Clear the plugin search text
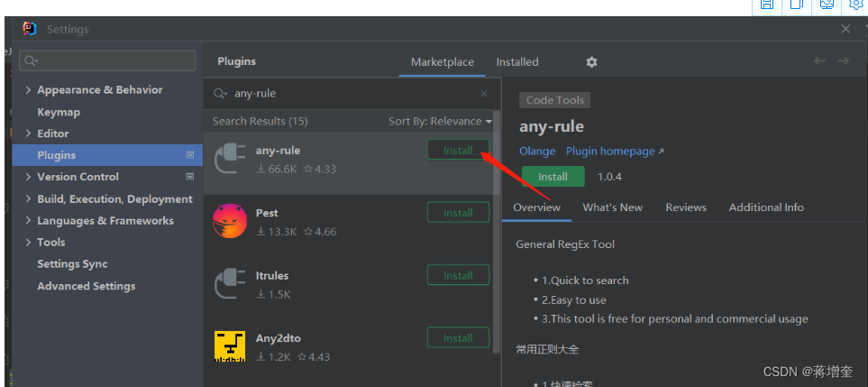Image resolution: width=868 pixels, height=387 pixels. pos(484,94)
